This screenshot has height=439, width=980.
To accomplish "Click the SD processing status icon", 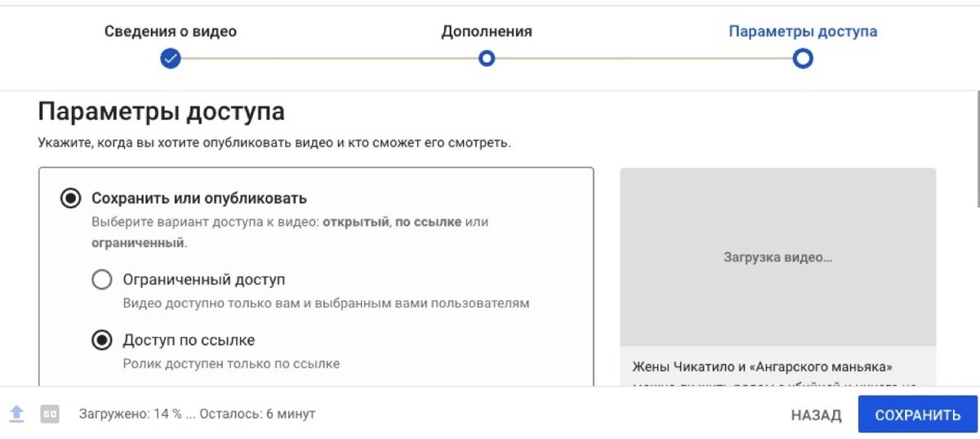I will click(50, 414).
